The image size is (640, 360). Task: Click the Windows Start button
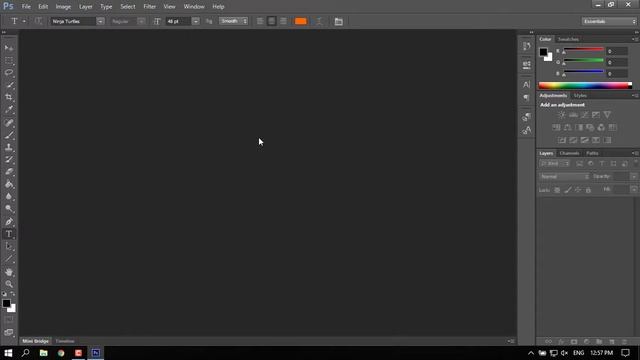(8, 353)
